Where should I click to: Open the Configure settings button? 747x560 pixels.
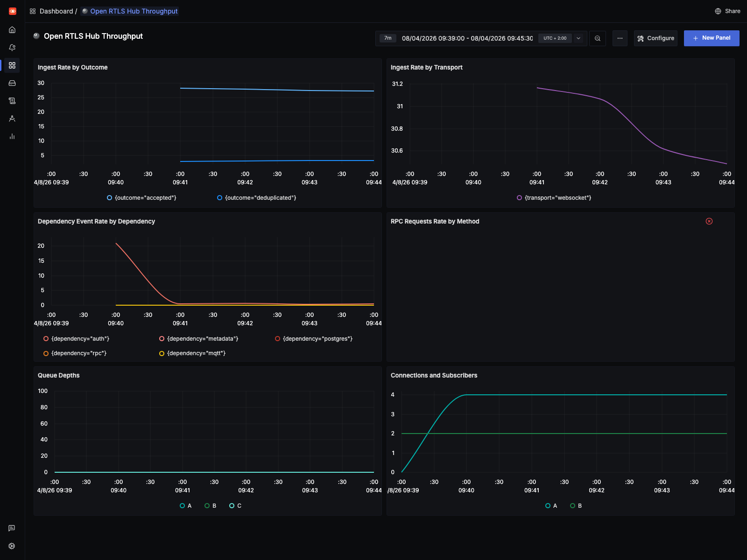655,38
